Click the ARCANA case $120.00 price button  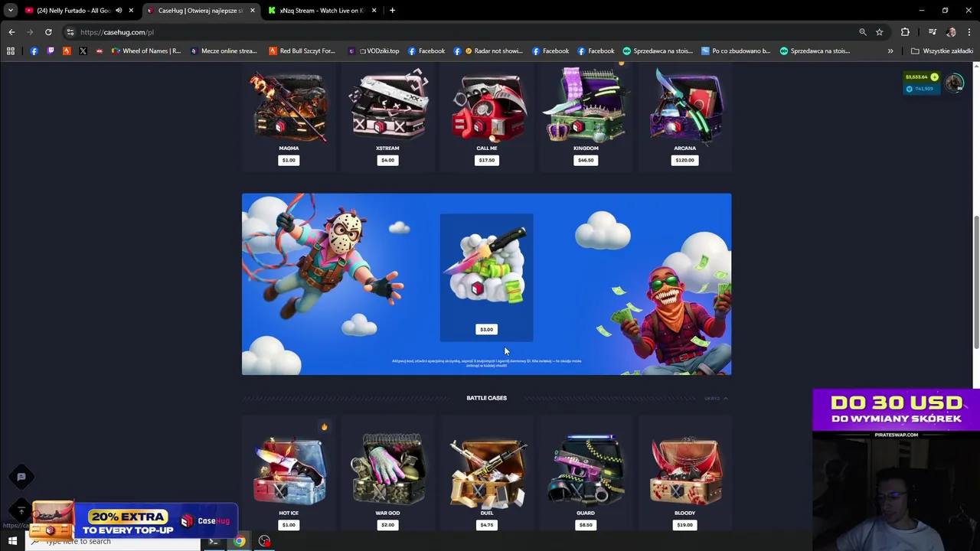click(x=684, y=160)
